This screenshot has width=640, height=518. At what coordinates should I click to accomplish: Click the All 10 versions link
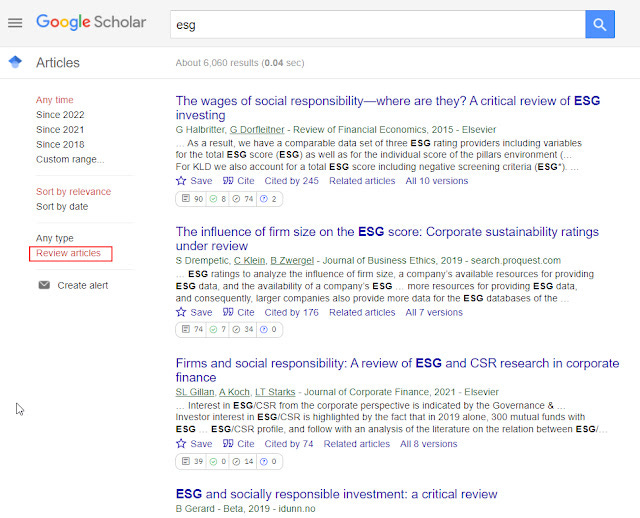coord(437,181)
